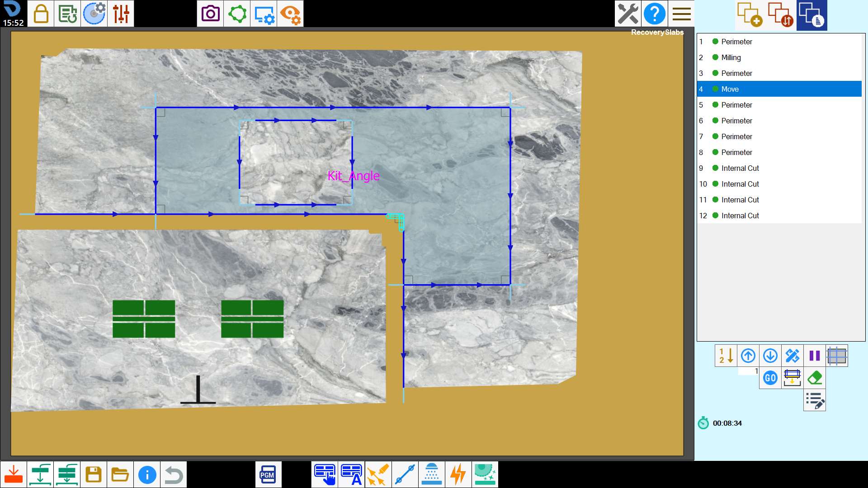Image resolution: width=868 pixels, height=488 pixels.
Task: Select Internal Cut row 9
Action: coord(779,168)
